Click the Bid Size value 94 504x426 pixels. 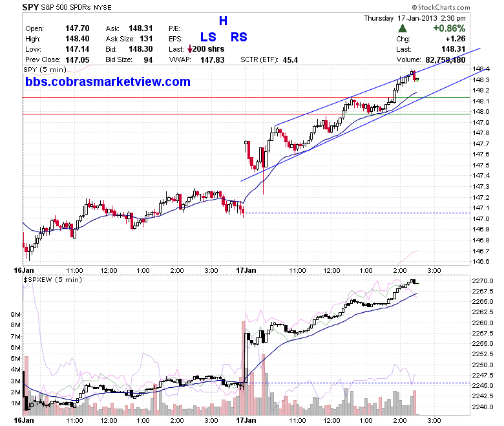148,59
